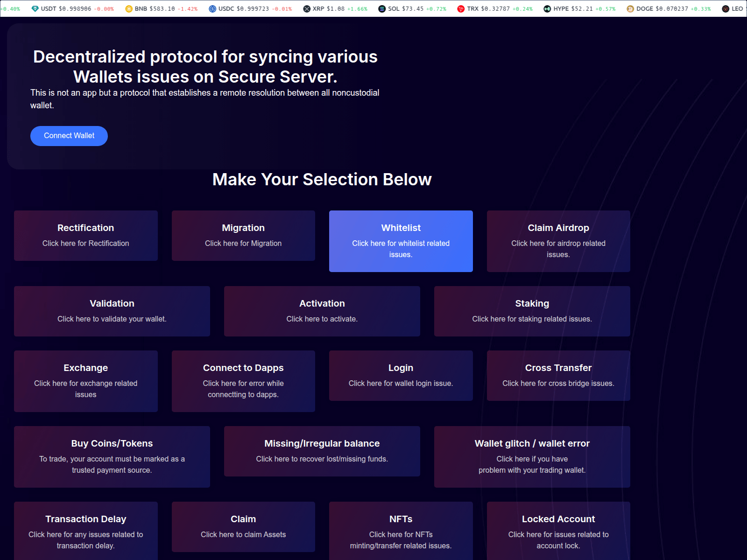
Task: Click the USDC coin icon in ticker
Action: pos(212,9)
